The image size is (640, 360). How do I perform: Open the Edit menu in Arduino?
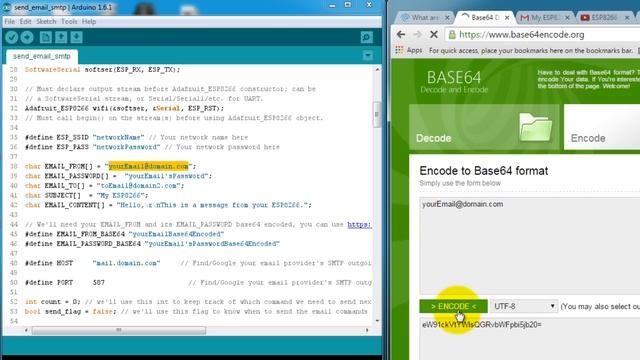point(25,22)
